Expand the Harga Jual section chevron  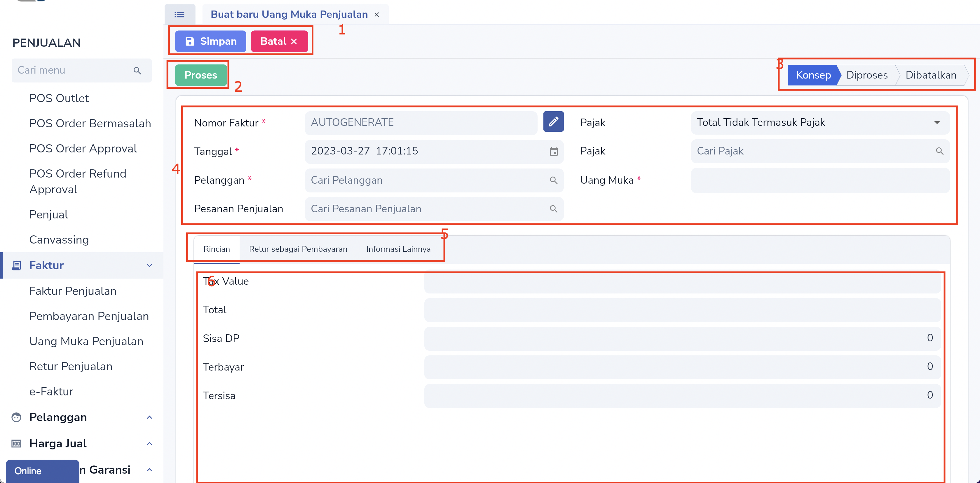(x=149, y=444)
